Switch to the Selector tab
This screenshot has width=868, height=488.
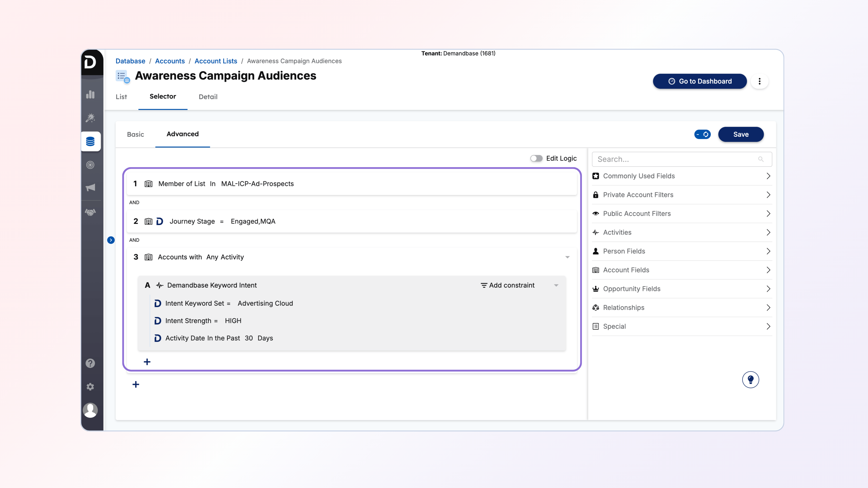pyautogui.click(x=163, y=97)
